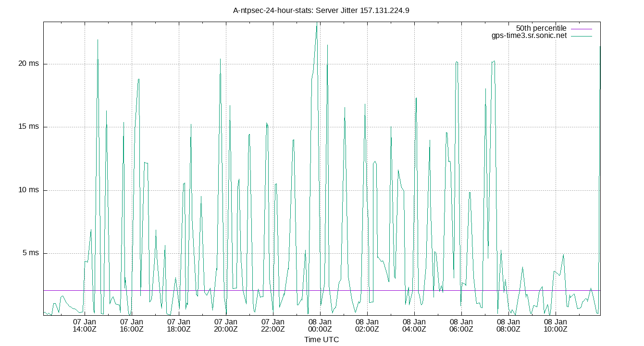The height and width of the screenshot is (346, 644).
Task: Click the spike at the right chart edge
Action: (600, 96)
